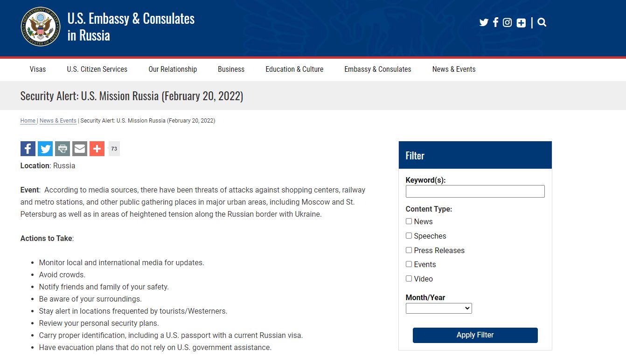626x364 pixels.
Task: Click 'Review your personal security plans.' item
Action: click(99, 323)
